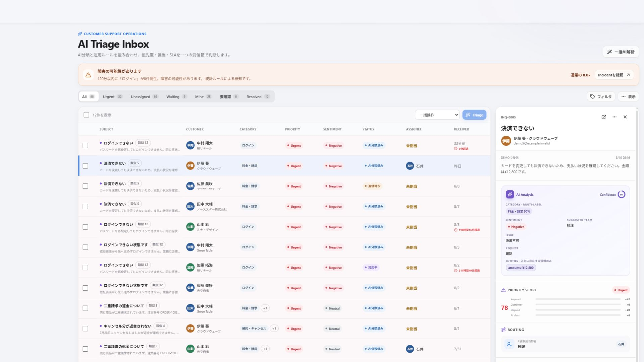Click the Keyword priority score bar
Screen dimensions: 644x362
tap(578, 299)
